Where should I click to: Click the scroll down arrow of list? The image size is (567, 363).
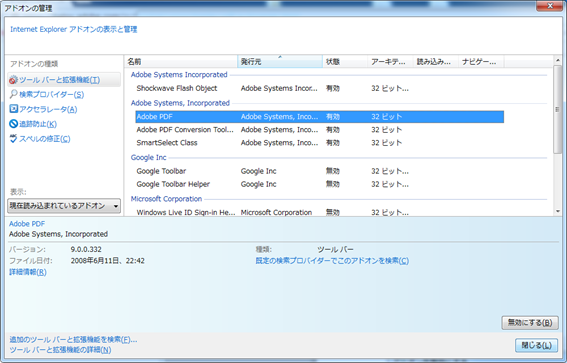tap(557, 212)
